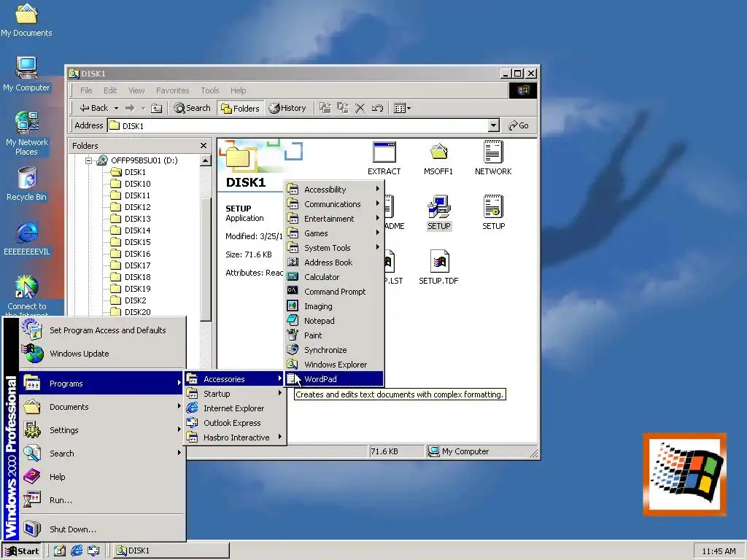
Task: Open Command Prompt menu entry
Action: [334, 292]
